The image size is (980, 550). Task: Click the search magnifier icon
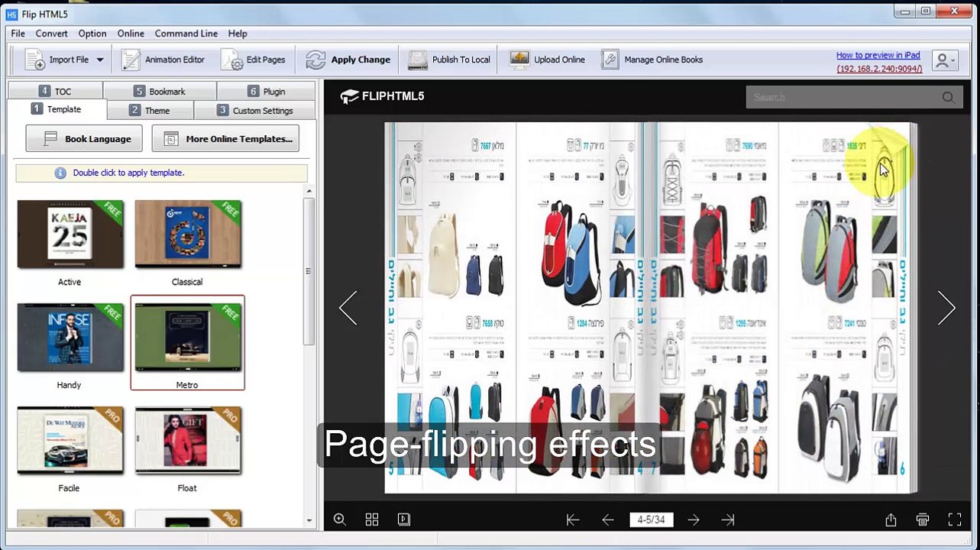click(x=948, y=97)
